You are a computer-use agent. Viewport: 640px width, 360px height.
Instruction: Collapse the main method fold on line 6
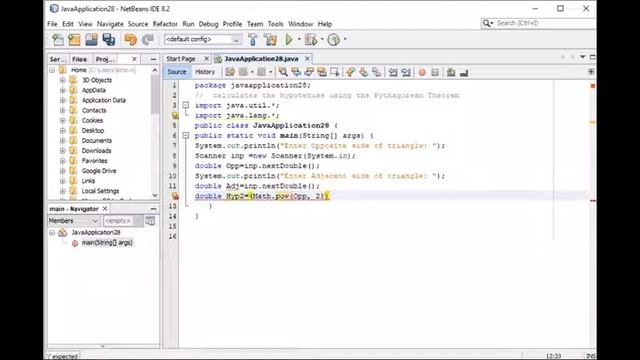(x=186, y=136)
